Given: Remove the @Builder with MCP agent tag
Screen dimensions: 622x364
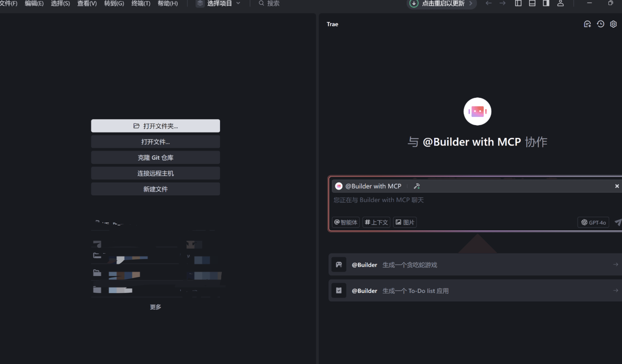Looking at the screenshot, I should click(617, 186).
